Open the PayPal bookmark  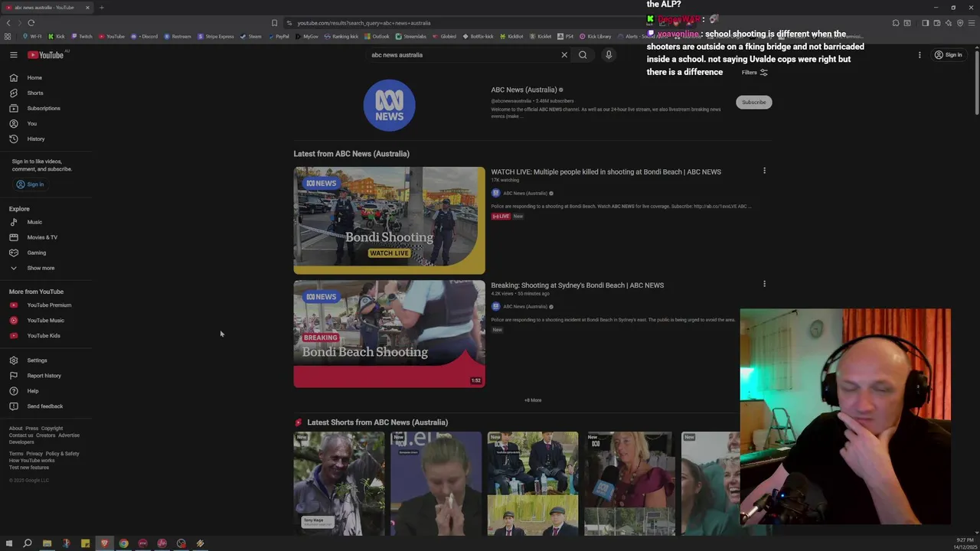tap(279, 37)
